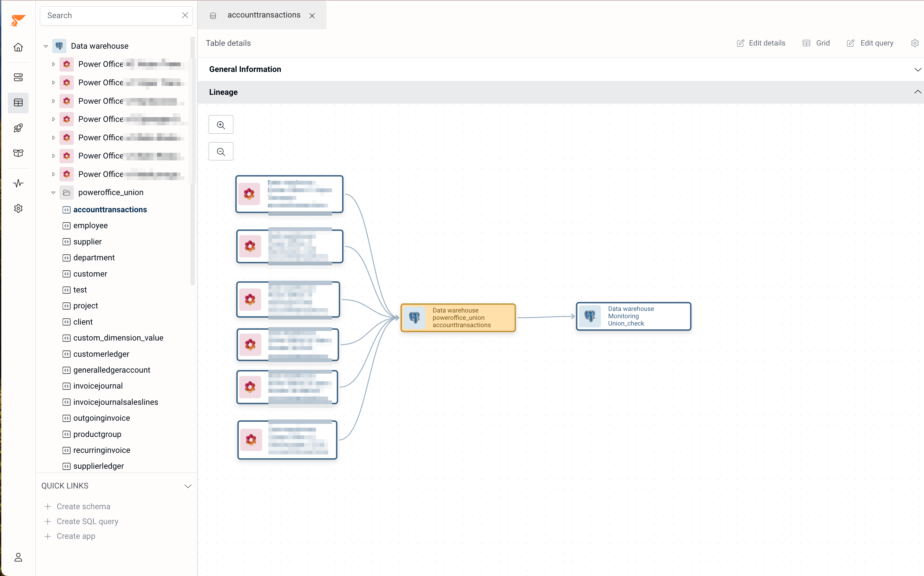The height and width of the screenshot is (576, 924).
Task: Open the servers/connections sidebar icon
Action: (x=18, y=77)
